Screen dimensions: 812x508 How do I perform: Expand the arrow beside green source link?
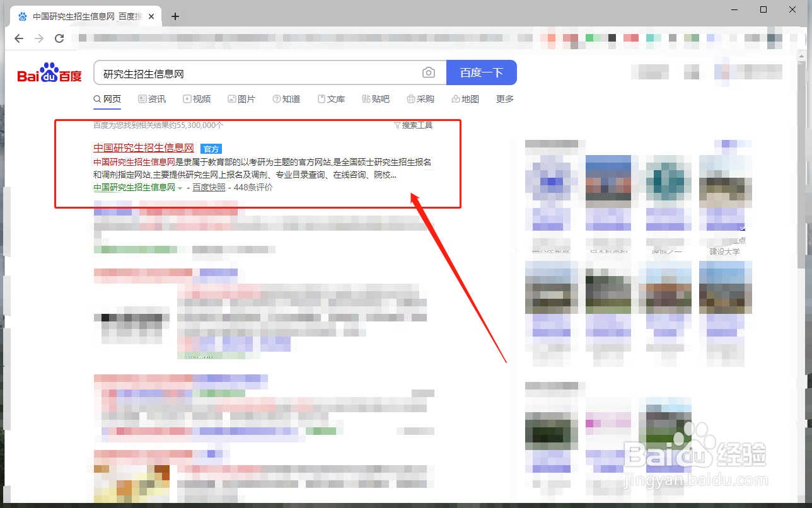pyautogui.click(x=180, y=188)
